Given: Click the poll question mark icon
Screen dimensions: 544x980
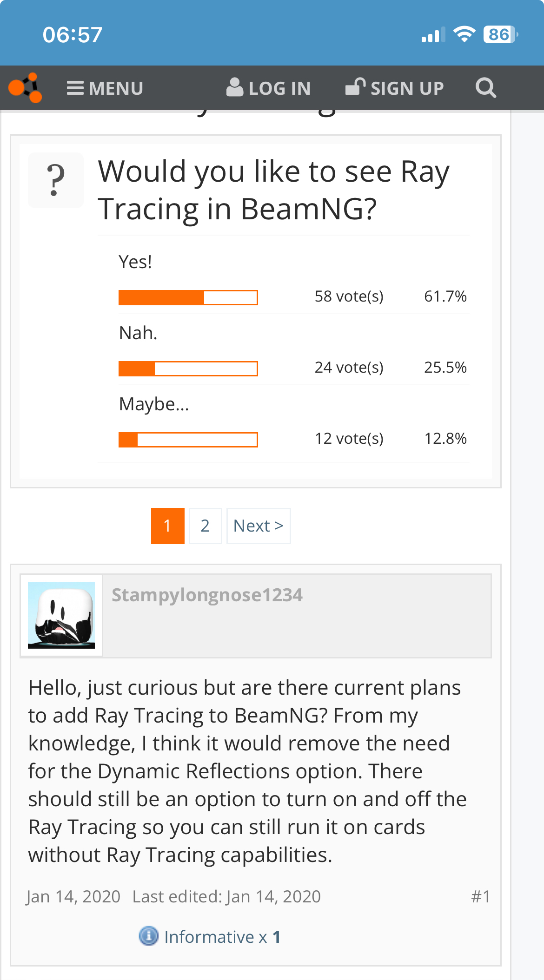Looking at the screenshot, I should [x=56, y=180].
